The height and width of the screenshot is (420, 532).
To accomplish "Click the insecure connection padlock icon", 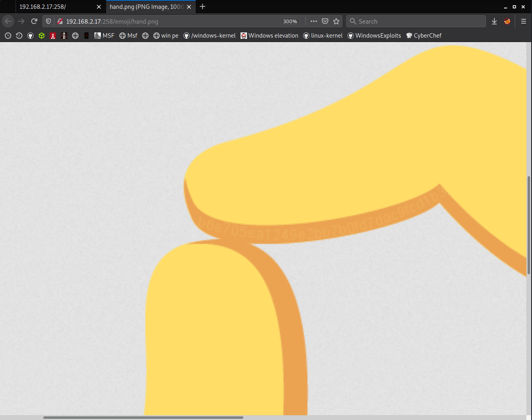I will pyautogui.click(x=60, y=21).
